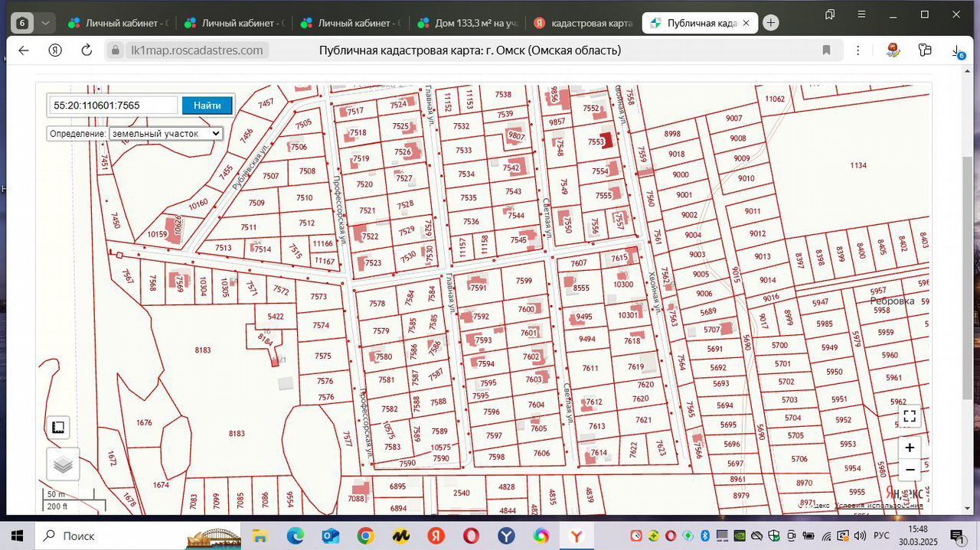Select parcel 1676 on the map
Screen dimensions: 980x550
click(144, 422)
